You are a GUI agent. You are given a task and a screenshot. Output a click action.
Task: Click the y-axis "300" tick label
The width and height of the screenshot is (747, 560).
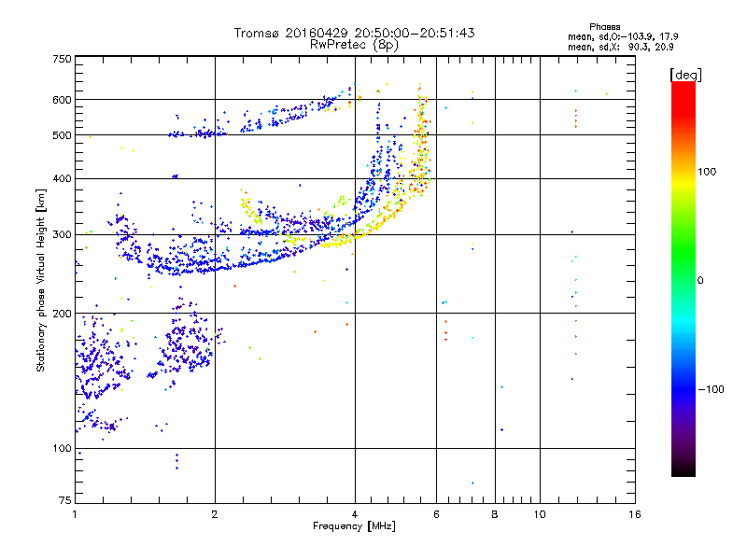(62, 235)
